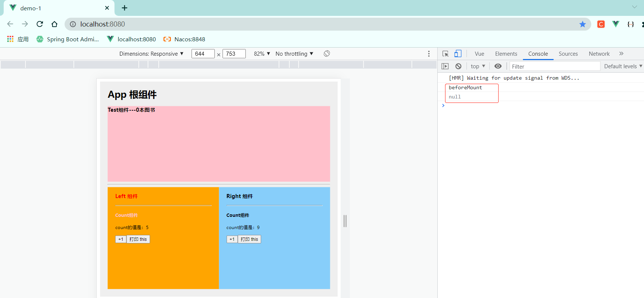This screenshot has height=298, width=644.
Task: View site information icon in address bar
Action: 73,24
